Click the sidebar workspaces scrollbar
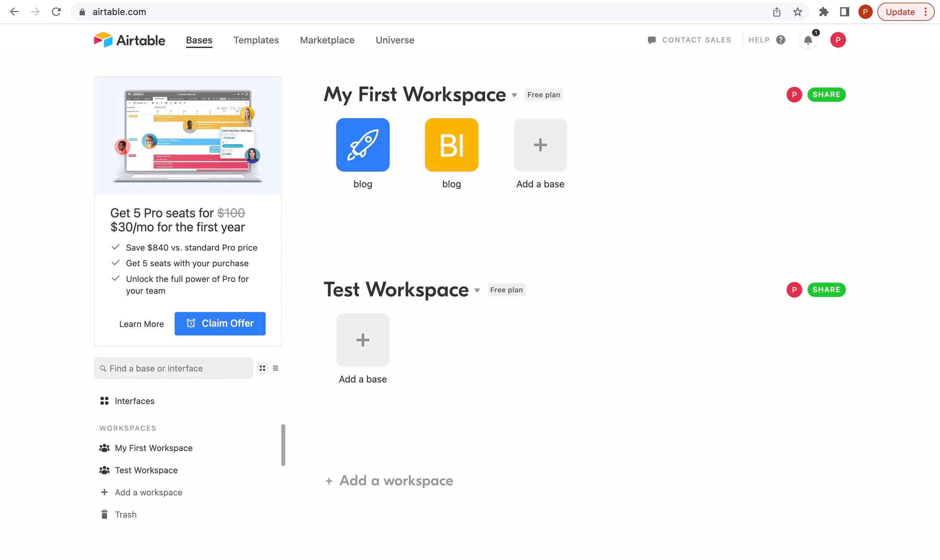The image size is (940, 560). (283, 445)
